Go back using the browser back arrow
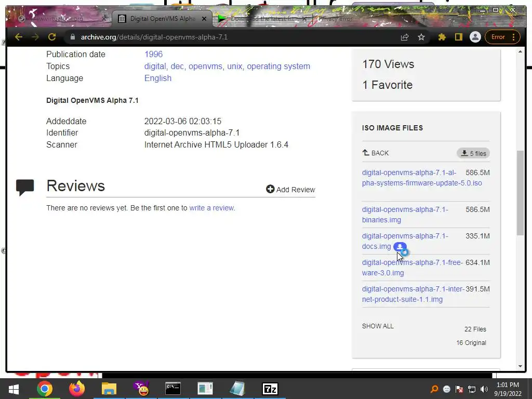The width and height of the screenshot is (532, 399). pyautogui.click(x=19, y=37)
